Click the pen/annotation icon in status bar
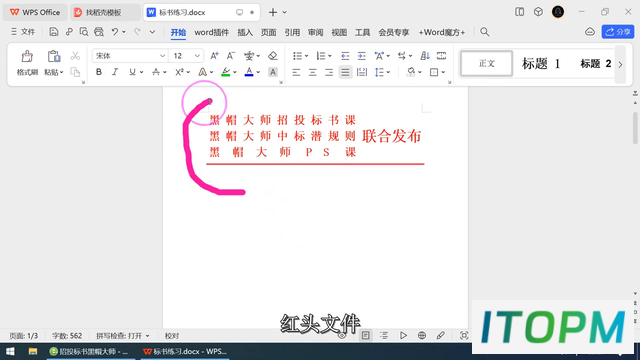640x360 pixels. pos(440,336)
